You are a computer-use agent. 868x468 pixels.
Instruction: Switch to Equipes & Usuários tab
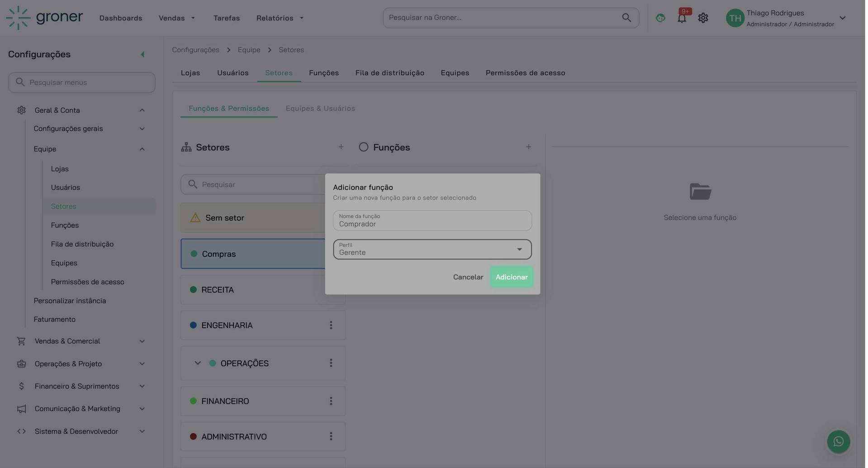point(320,109)
